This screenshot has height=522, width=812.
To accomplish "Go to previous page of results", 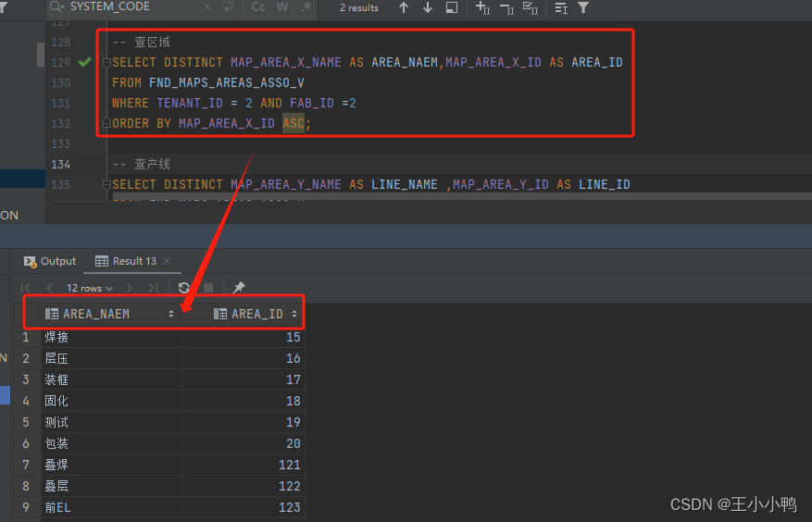I will click(x=49, y=288).
